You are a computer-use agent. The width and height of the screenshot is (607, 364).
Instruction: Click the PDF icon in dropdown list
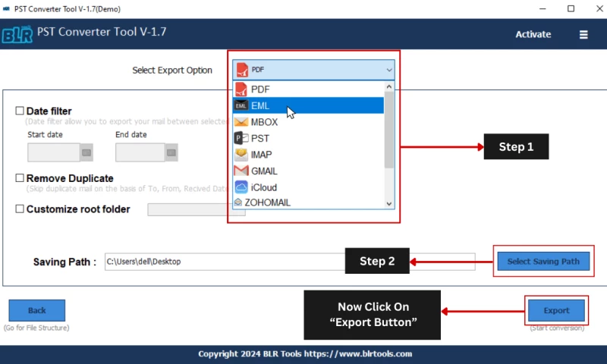241,89
